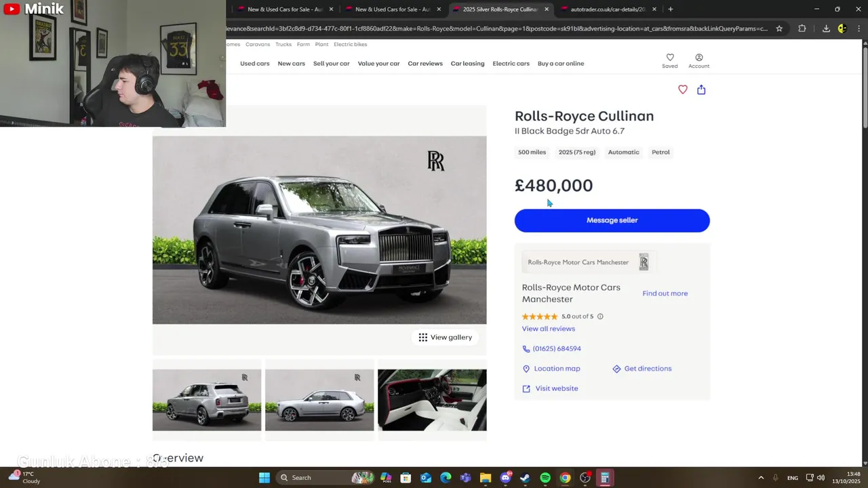Open side view car thumbnail
The height and width of the screenshot is (488, 868).
319,400
